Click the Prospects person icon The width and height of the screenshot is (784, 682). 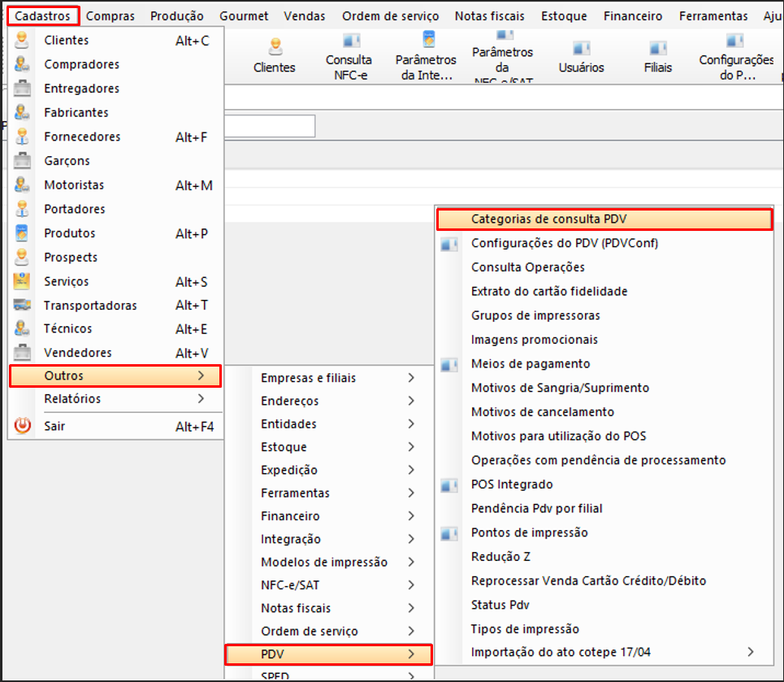pyautogui.click(x=21, y=257)
